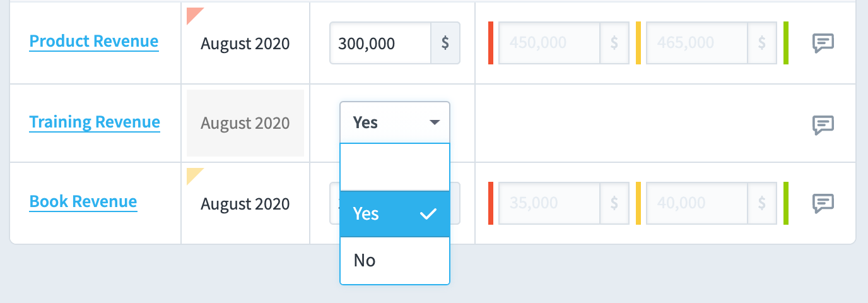Click the red threshold bar in Product Revenue row
868x303 pixels.
pos(491,43)
